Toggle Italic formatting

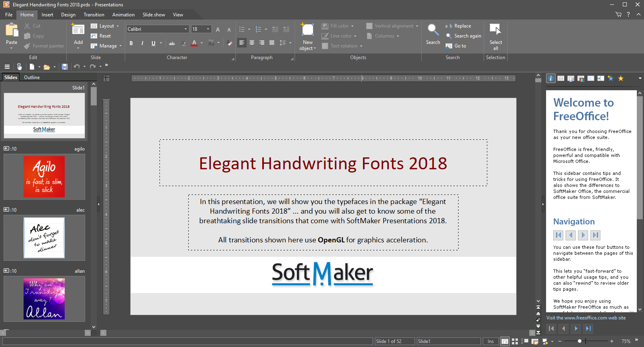coord(142,43)
